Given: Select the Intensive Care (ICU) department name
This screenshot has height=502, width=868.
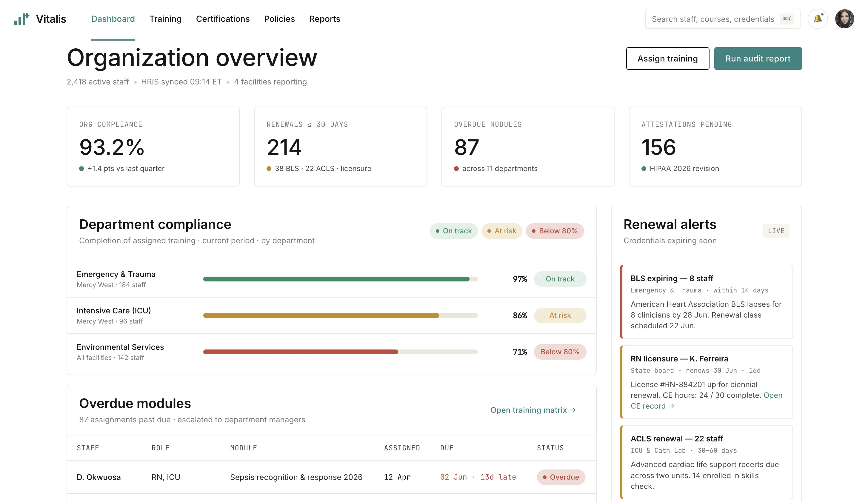Looking at the screenshot, I should click(x=114, y=311).
